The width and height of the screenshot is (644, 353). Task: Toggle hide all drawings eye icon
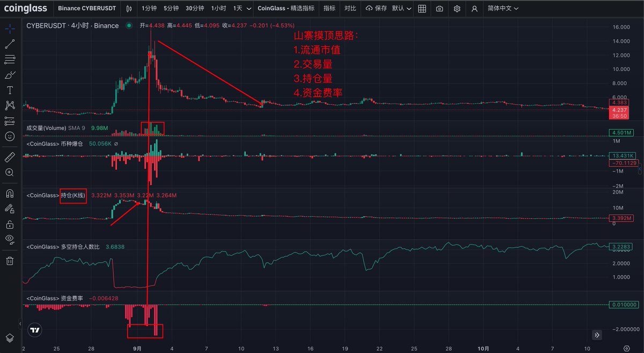pyautogui.click(x=10, y=240)
